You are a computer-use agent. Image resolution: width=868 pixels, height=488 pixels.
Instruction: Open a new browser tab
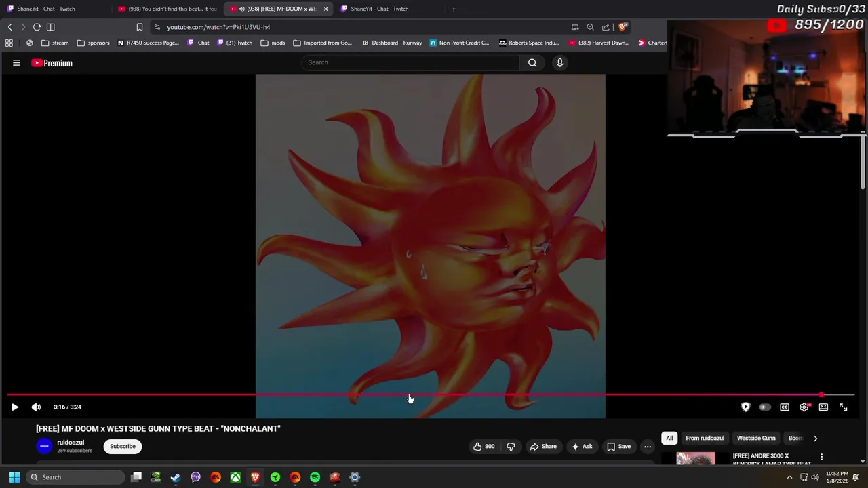[x=454, y=9]
